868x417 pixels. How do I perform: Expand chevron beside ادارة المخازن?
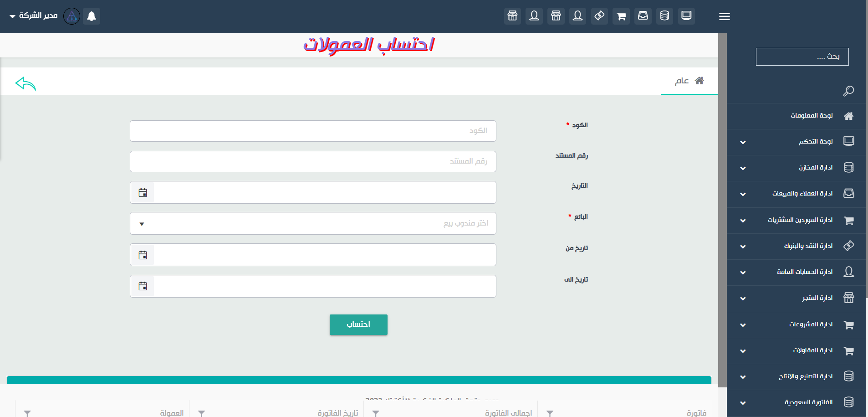click(743, 168)
